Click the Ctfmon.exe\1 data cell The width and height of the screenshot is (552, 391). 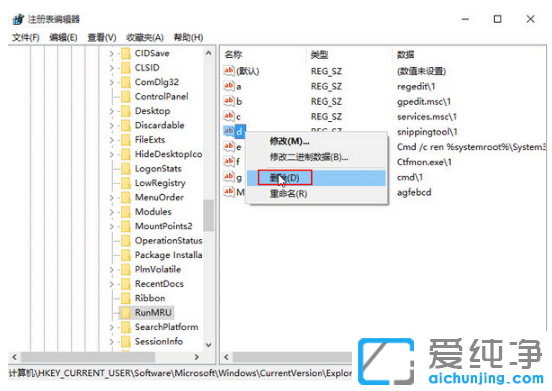pyautogui.click(x=424, y=162)
